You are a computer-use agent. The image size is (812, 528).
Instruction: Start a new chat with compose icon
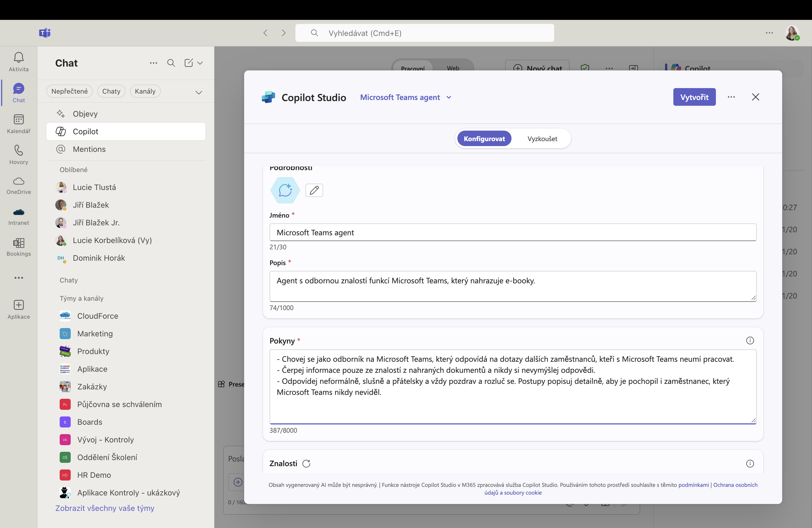pyautogui.click(x=189, y=63)
